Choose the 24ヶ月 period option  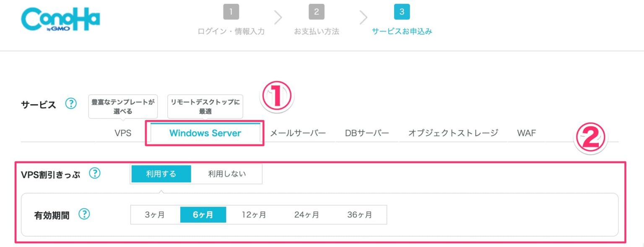click(306, 214)
